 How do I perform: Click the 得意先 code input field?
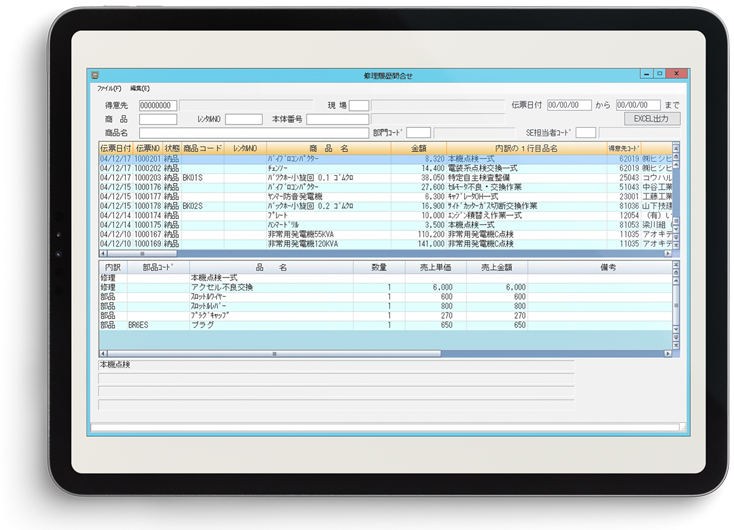[x=158, y=105]
